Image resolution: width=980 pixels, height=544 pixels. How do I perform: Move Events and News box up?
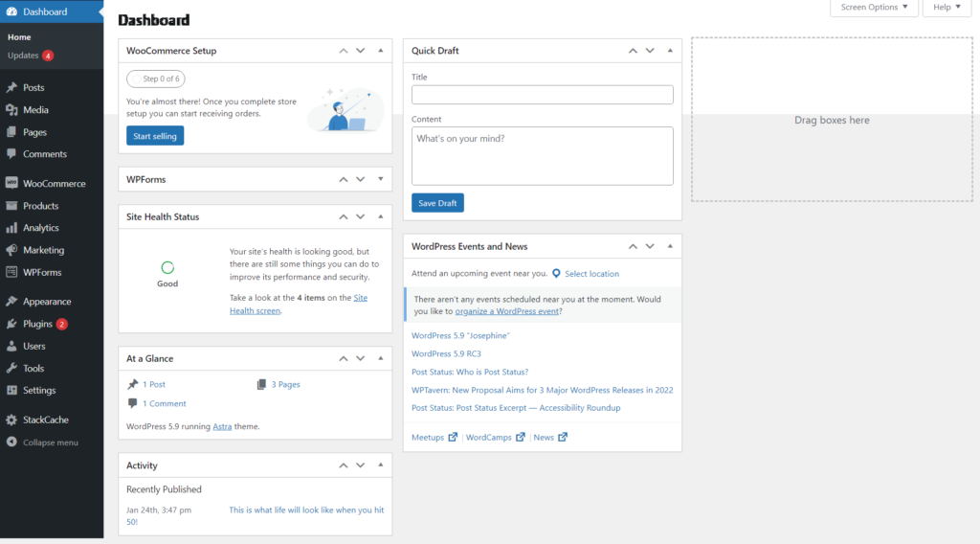point(633,246)
